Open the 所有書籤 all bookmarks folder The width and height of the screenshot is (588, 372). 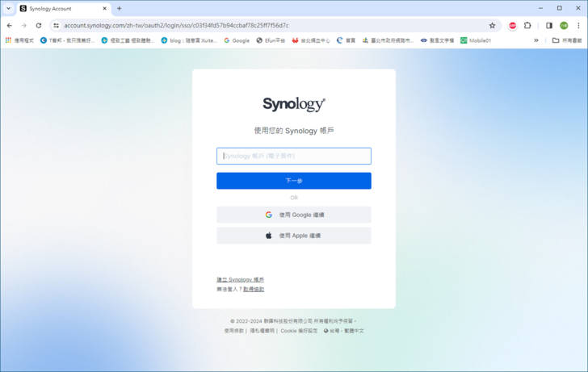(x=567, y=40)
